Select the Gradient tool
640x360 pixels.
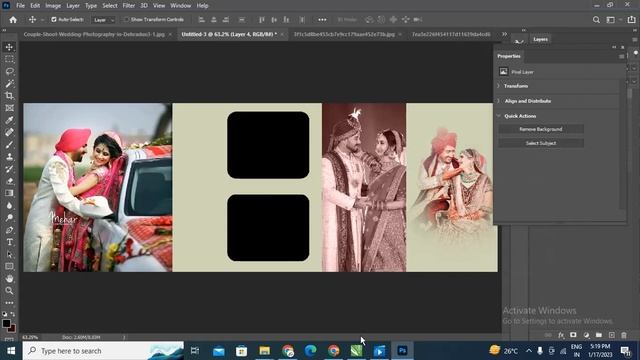9,193
